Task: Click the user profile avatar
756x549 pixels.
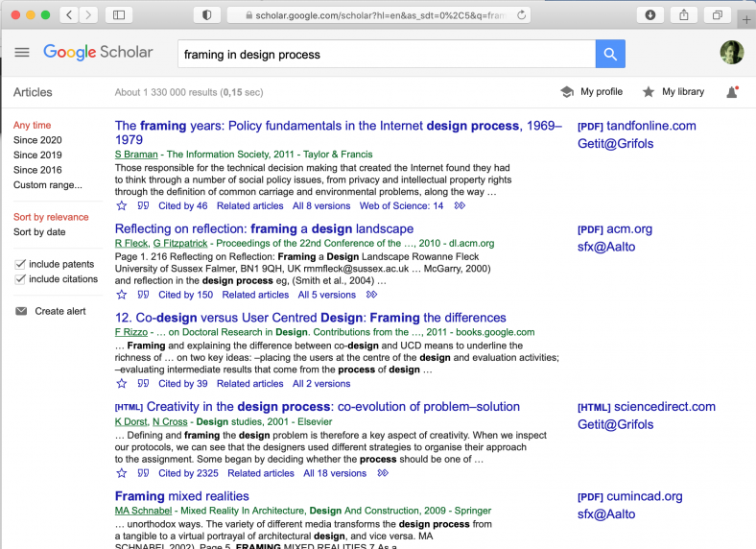Action: [731, 53]
